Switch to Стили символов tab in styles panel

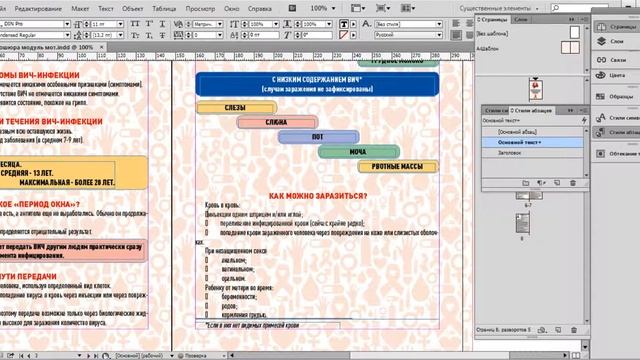[496, 111]
